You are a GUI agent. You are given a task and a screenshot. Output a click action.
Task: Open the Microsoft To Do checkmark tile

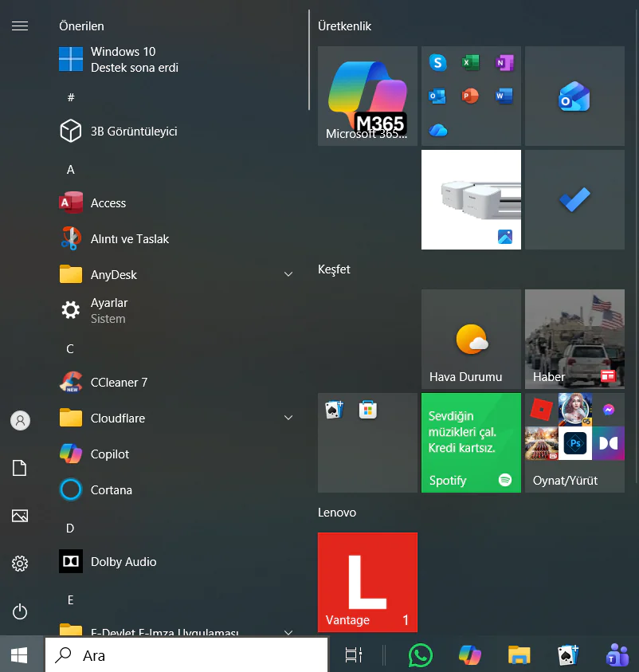(x=574, y=199)
